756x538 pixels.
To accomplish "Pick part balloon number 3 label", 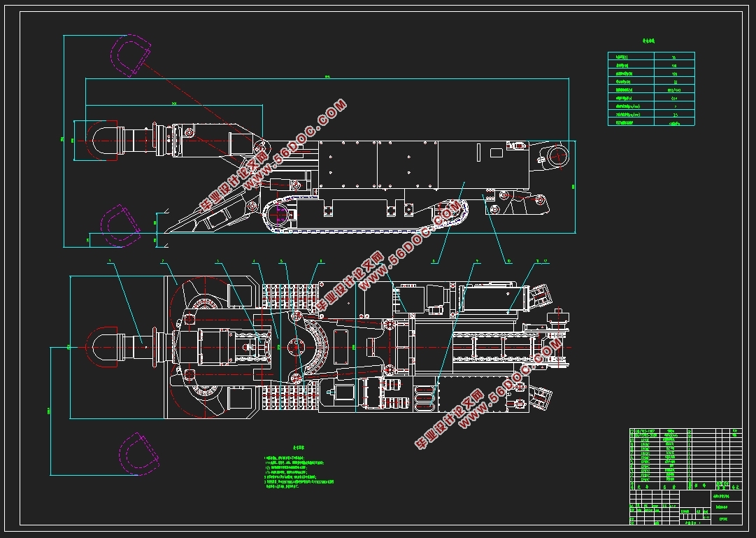I will click(217, 261).
